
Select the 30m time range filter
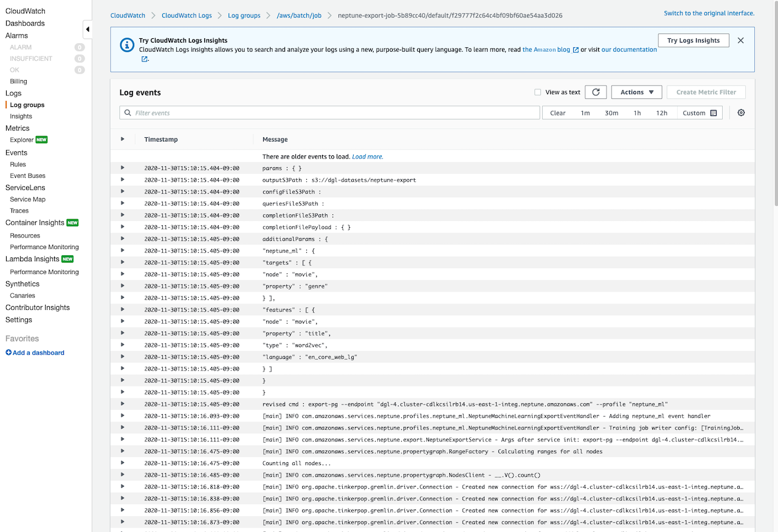pyautogui.click(x=611, y=113)
